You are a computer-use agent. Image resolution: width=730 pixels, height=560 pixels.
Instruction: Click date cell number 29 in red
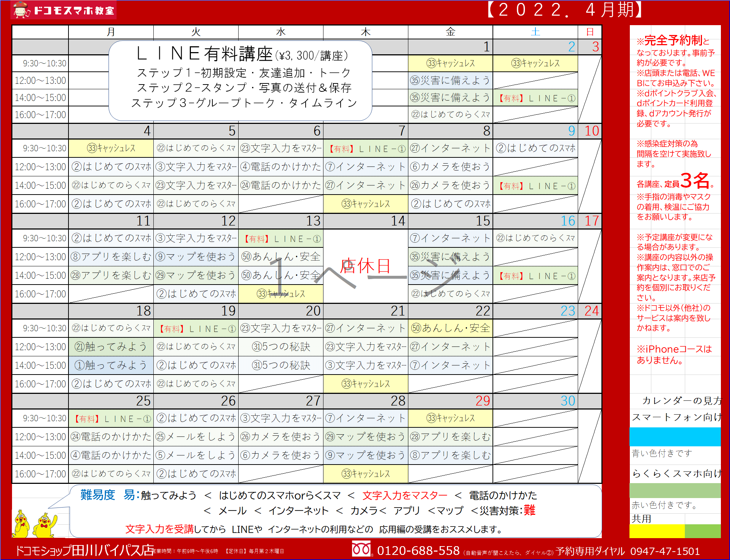click(482, 401)
